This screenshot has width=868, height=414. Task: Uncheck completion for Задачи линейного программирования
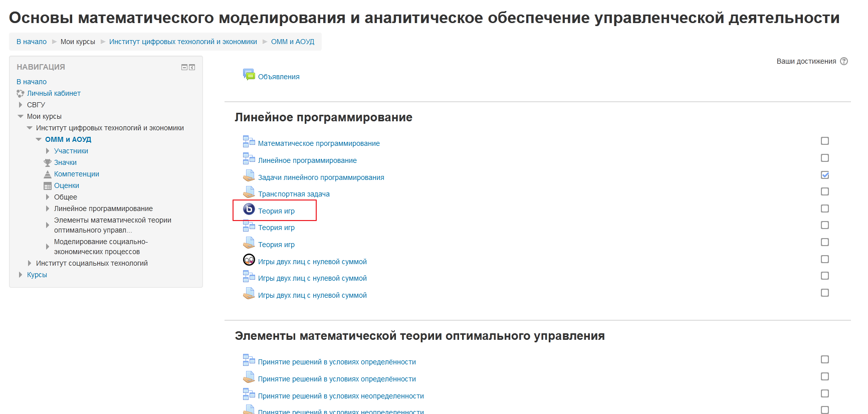(x=824, y=175)
